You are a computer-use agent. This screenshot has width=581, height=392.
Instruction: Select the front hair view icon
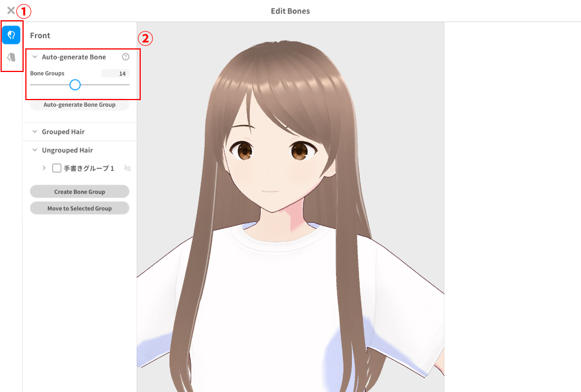point(11,35)
